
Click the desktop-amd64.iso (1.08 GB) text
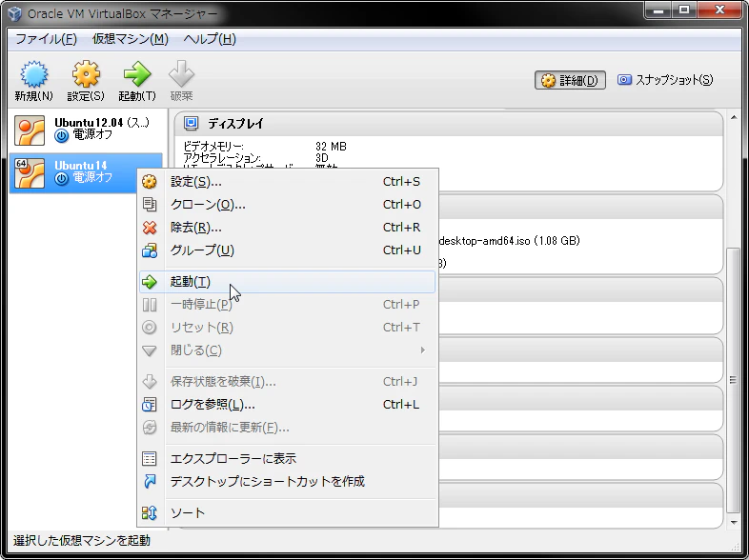(509, 241)
